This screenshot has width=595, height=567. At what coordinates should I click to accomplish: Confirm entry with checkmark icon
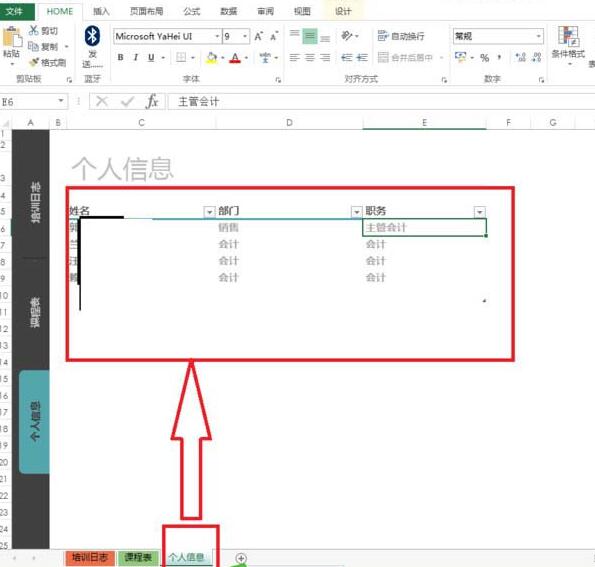[x=127, y=101]
